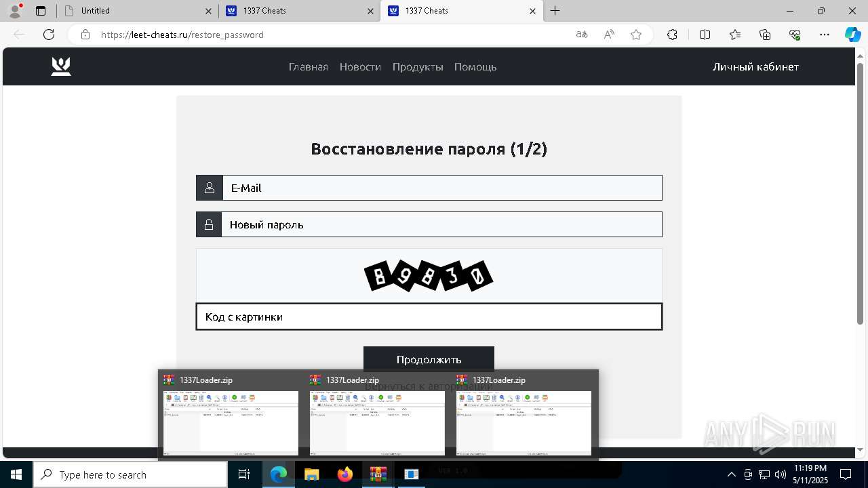Open Windows Start menu

pos(16,474)
